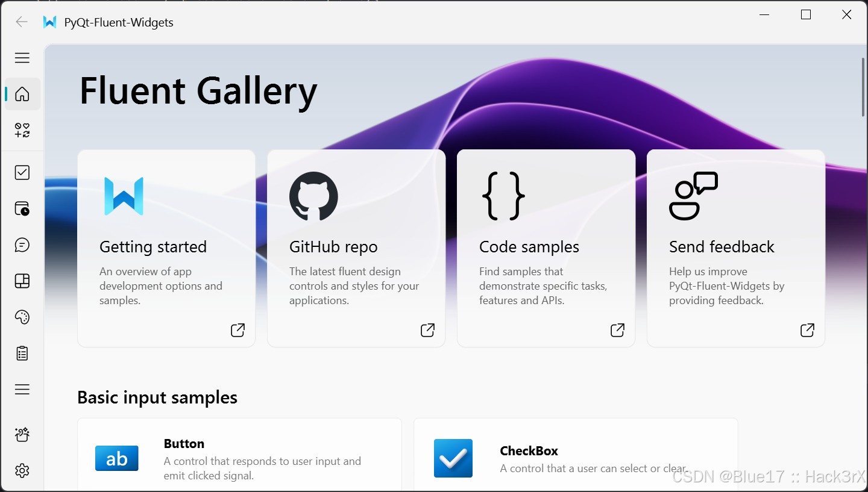Click the blue W logo in Getting started card
Screen dimensions: 868x492
[124, 196]
